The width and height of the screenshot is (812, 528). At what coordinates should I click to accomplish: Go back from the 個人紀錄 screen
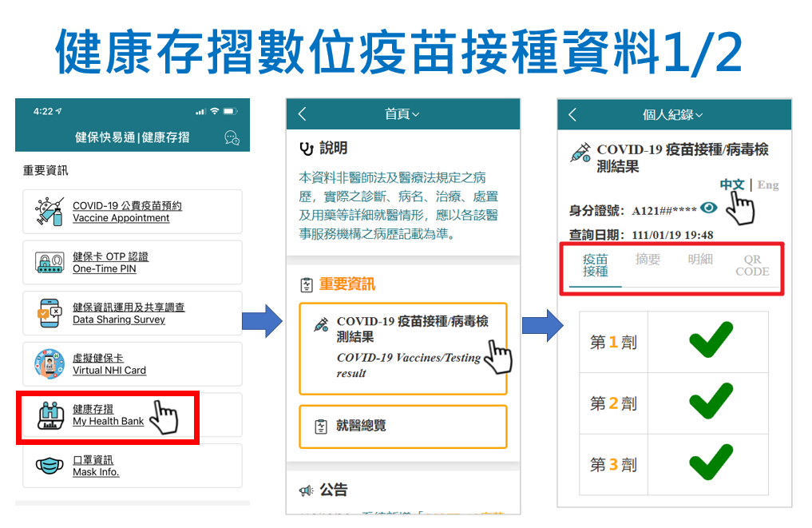click(x=572, y=115)
